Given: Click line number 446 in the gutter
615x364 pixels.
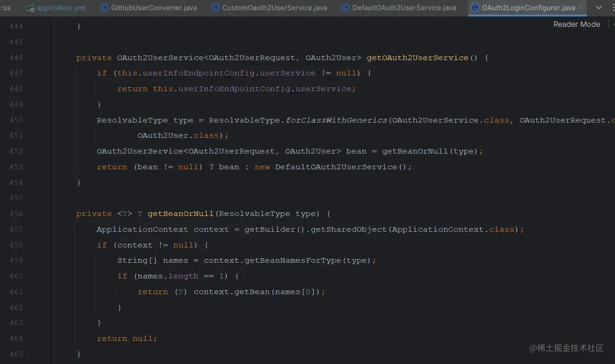Looking at the screenshot, I should click(x=16, y=58).
